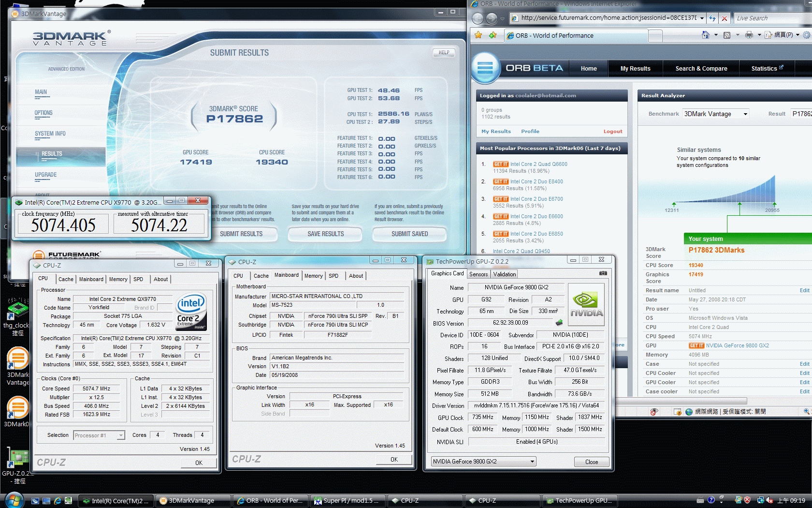The image size is (812, 508).
Task: Select OPTIONS in 3DMark Vantage sidebar
Action: point(43,113)
